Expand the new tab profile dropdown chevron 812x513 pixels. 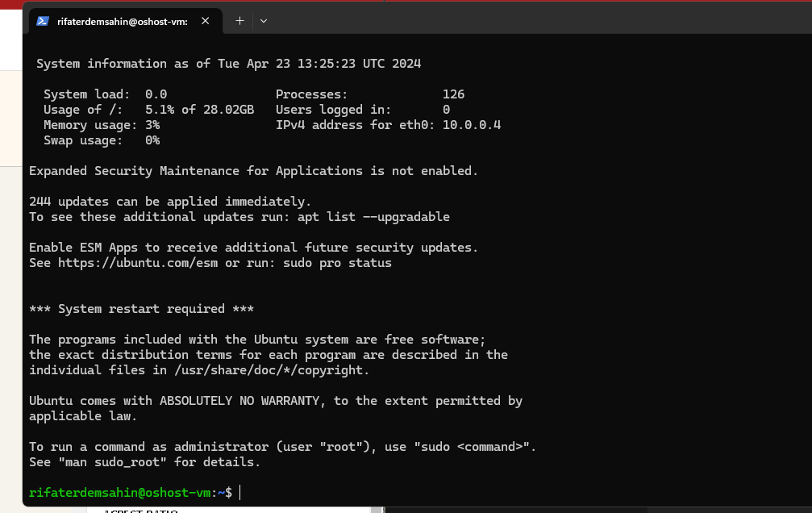point(264,21)
